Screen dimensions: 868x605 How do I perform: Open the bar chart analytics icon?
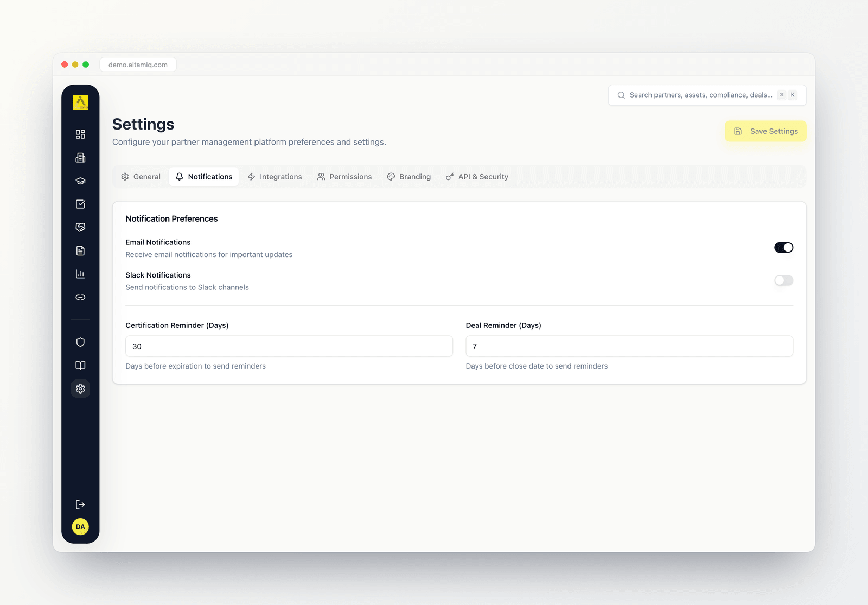(x=80, y=274)
